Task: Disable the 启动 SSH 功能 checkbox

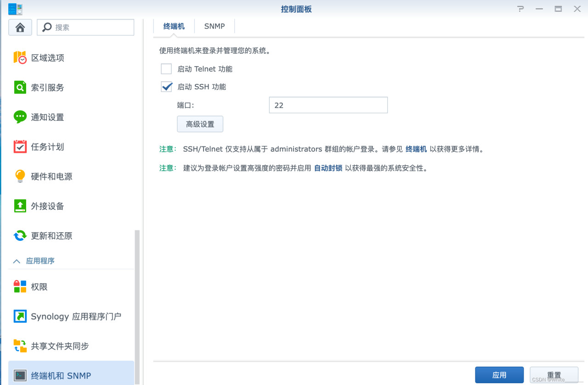Action: pyautogui.click(x=166, y=87)
